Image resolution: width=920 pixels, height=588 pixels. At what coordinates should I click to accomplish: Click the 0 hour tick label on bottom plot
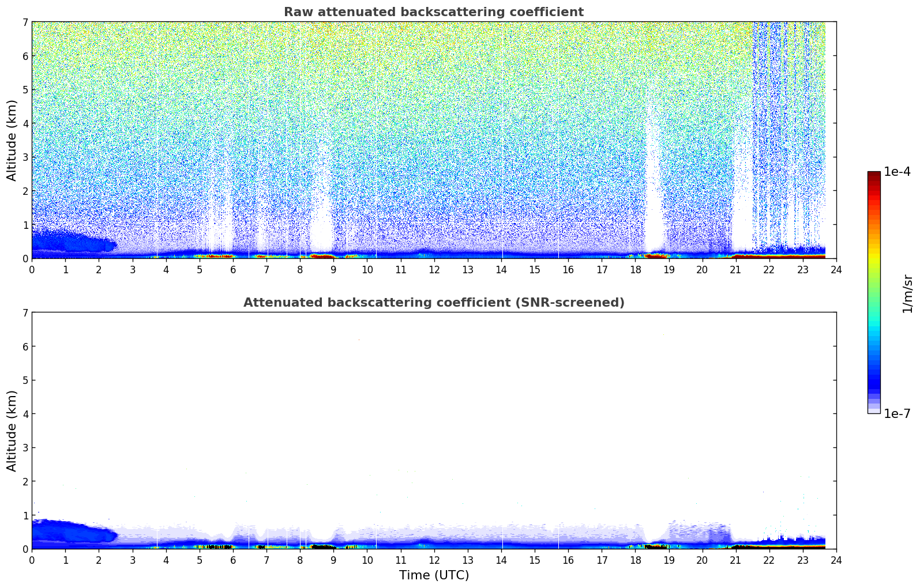click(32, 560)
